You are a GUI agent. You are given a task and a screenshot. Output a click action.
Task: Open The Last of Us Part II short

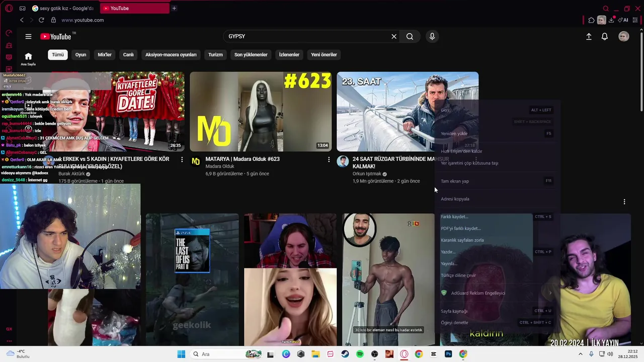pyautogui.click(x=192, y=280)
